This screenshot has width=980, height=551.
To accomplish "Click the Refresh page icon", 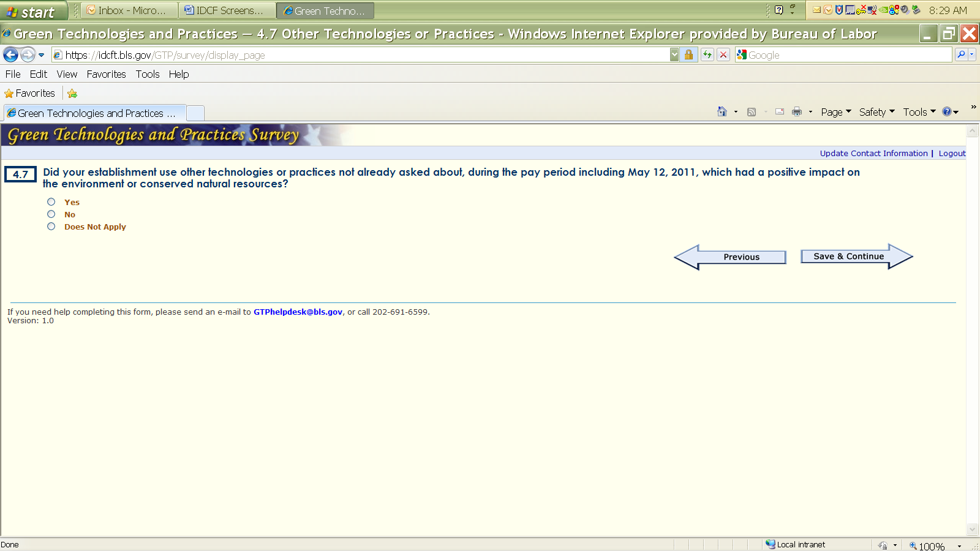I will pos(707,55).
